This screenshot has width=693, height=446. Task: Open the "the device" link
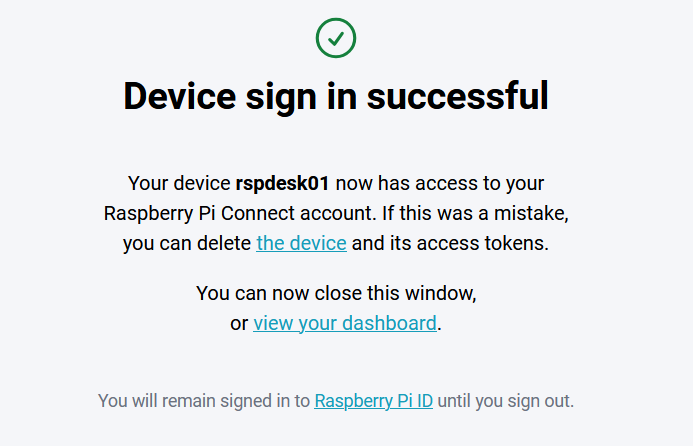(301, 243)
